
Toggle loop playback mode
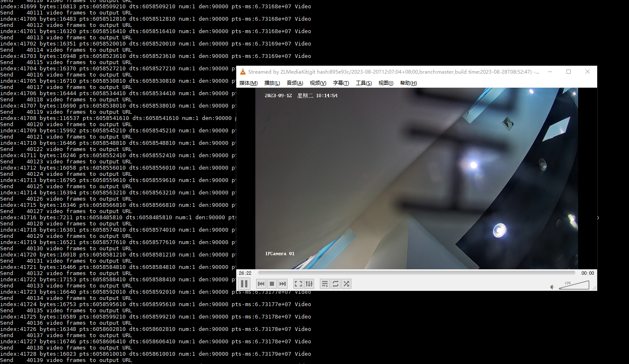[x=335, y=284]
